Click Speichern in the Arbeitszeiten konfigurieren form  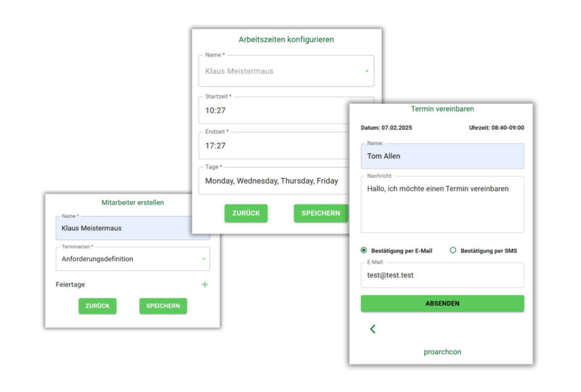pyautogui.click(x=320, y=213)
